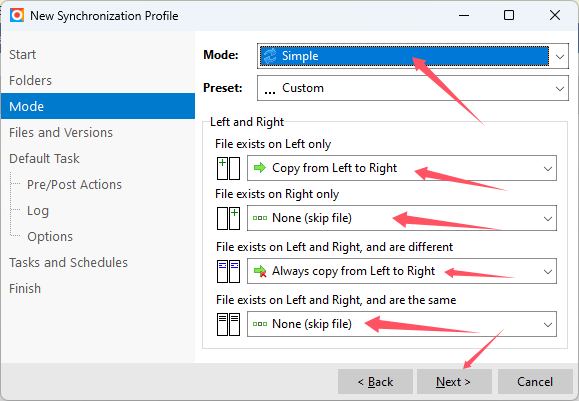
Task: Click the left-only file comparison icon
Action: [x=228, y=168]
